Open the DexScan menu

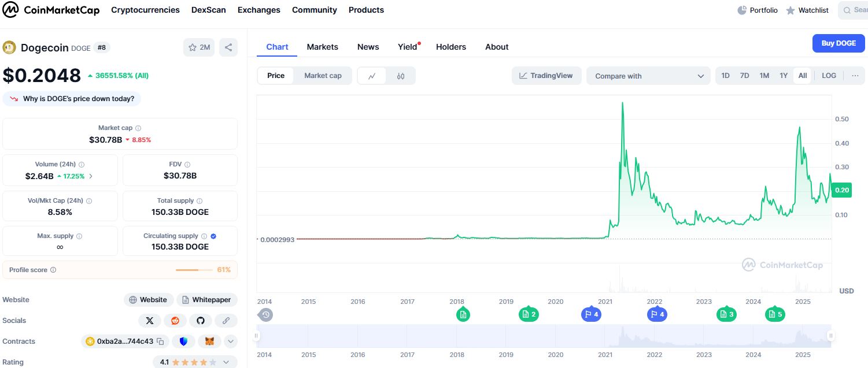[209, 10]
